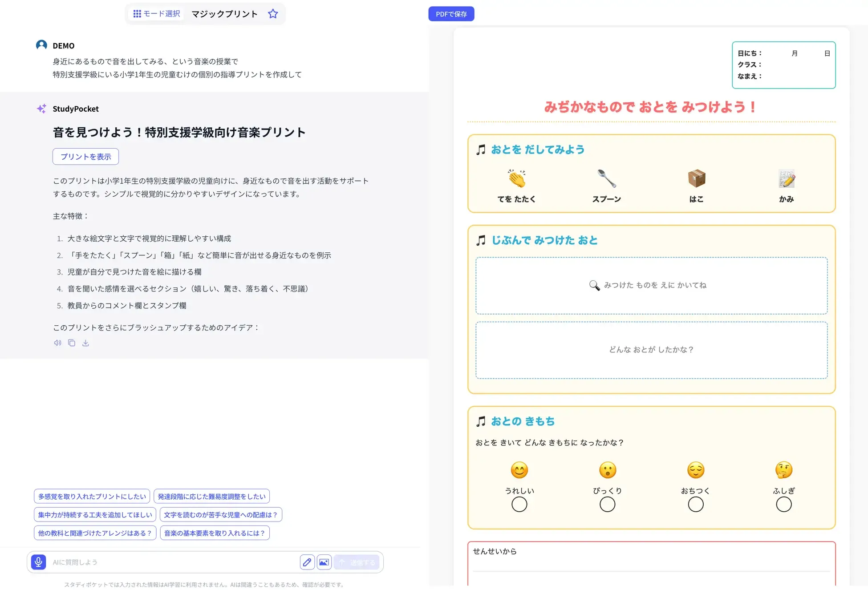Viewport: 868px width, 590px height.
Task: Click the grid icon on モード選択
Action: click(x=137, y=14)
